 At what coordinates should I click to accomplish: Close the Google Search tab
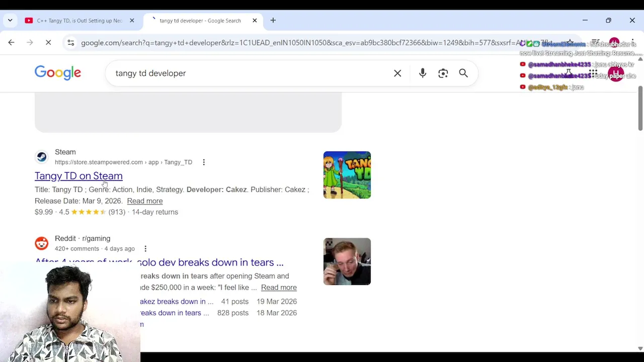click(x=255, y=21)
